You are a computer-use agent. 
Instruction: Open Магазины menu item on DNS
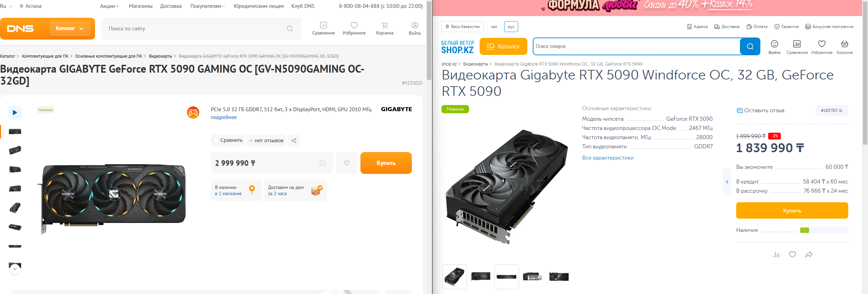click(140, 6)
